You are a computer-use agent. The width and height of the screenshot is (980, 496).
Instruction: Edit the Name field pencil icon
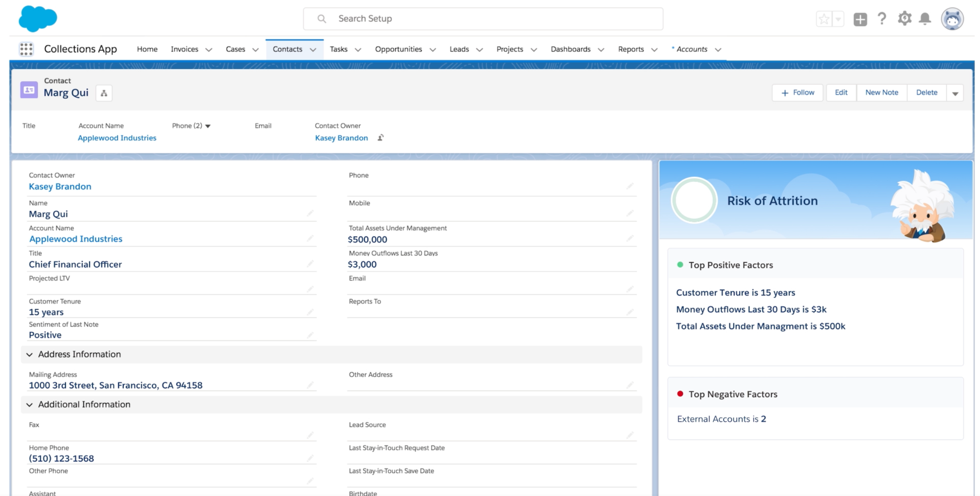pos(310,213)
